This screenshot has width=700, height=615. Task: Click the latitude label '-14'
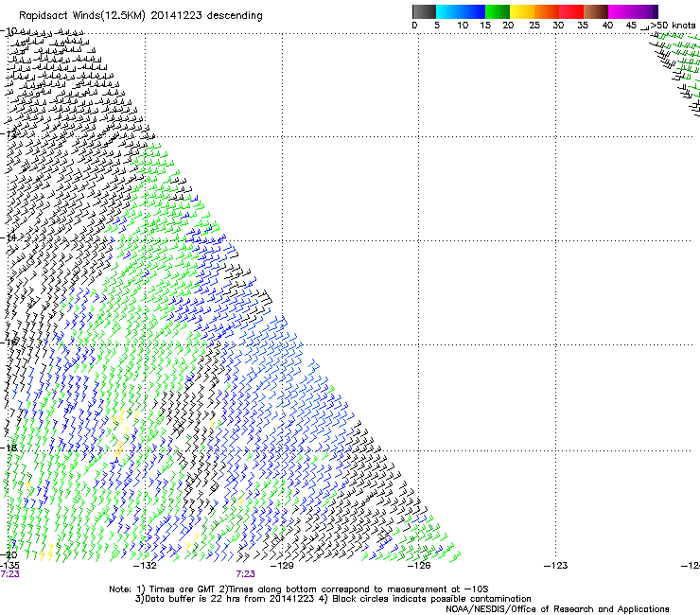click(9, 237)
